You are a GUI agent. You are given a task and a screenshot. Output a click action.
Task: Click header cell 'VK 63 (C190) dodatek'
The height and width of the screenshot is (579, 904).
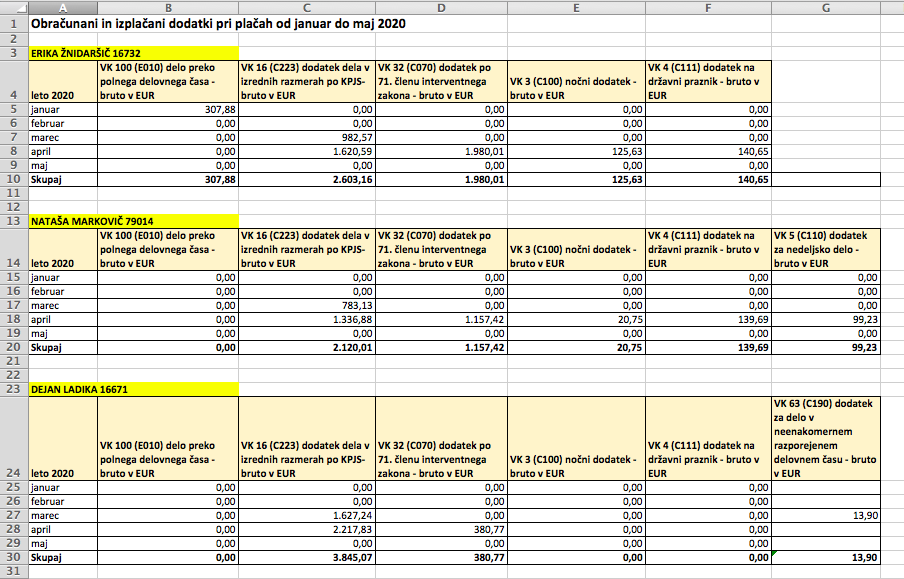click(826, 438)
